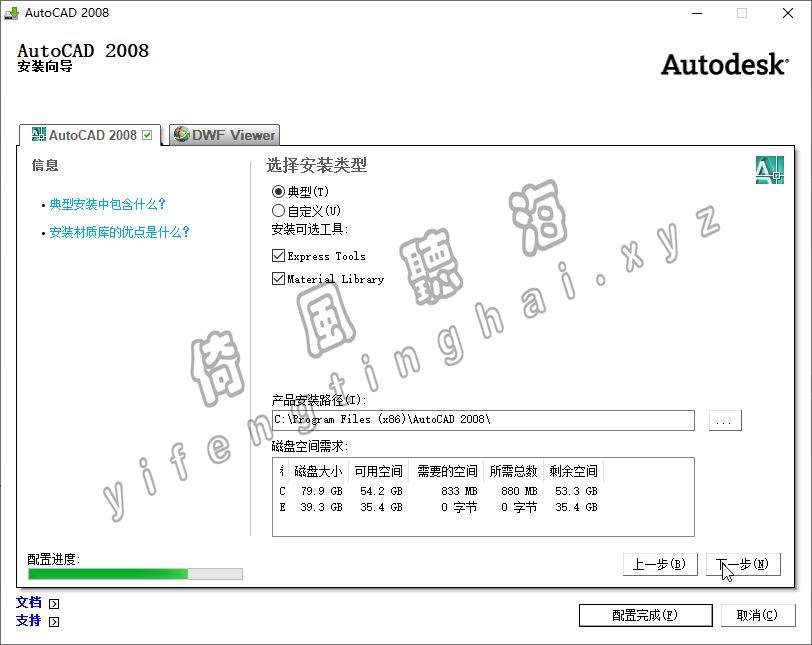Select the 自定义(U) custom install option

pos(278,211)
